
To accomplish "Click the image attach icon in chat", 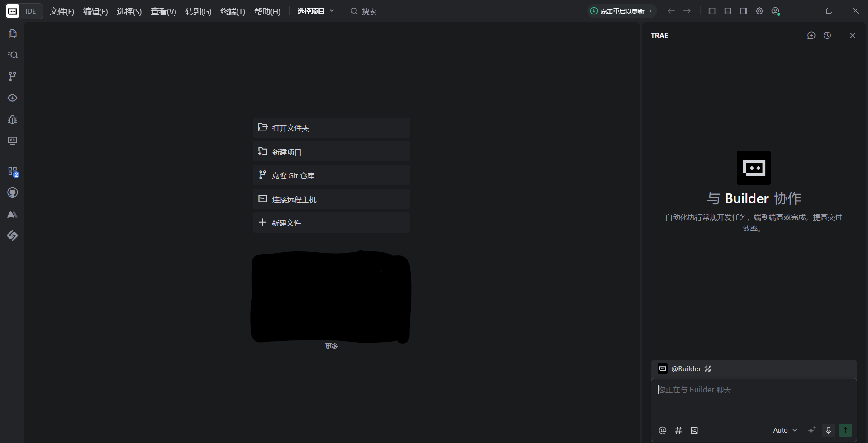I will coord(694,430).
